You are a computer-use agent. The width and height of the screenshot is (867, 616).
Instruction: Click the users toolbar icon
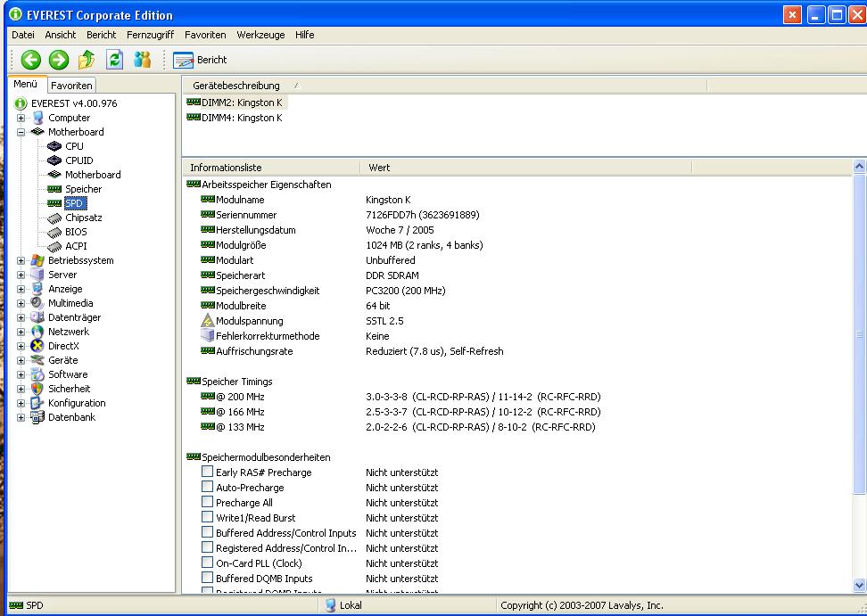click(x=143, y=59)
